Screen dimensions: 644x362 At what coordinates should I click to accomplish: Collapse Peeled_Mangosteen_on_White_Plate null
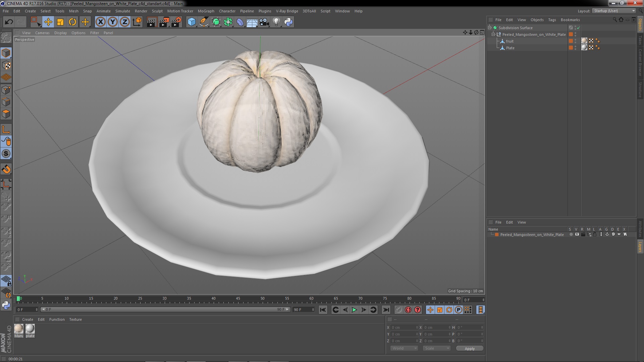[x=493, y=34]
